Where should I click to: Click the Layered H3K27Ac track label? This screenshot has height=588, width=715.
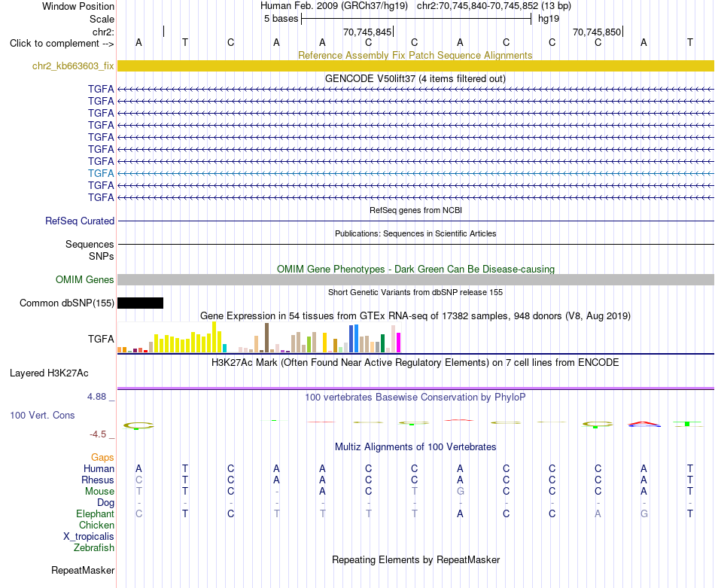(49, 373)
